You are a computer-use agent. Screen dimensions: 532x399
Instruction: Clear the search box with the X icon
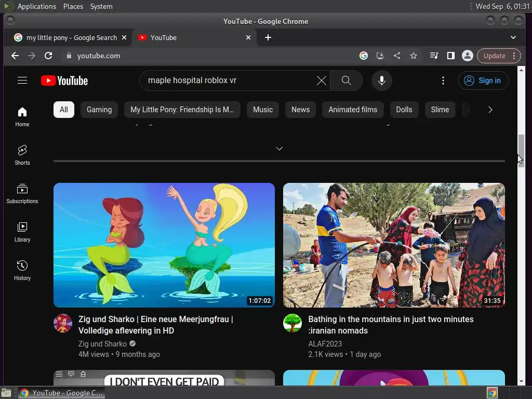[321, 81]
